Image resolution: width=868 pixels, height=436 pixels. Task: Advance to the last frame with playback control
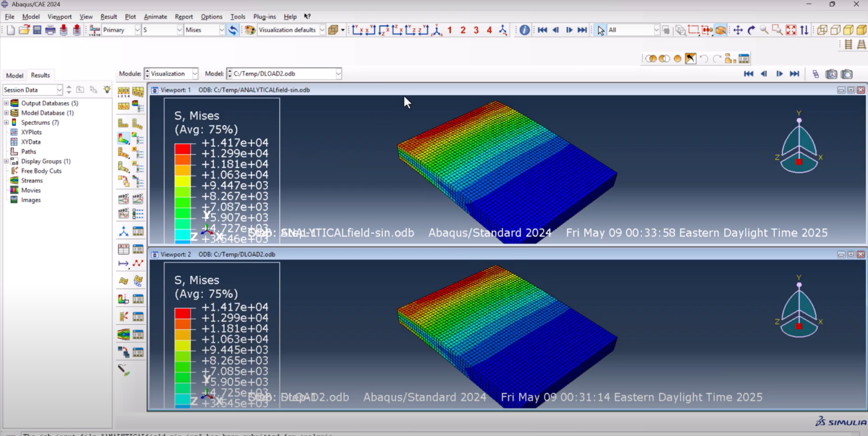[x=794, y=73]
